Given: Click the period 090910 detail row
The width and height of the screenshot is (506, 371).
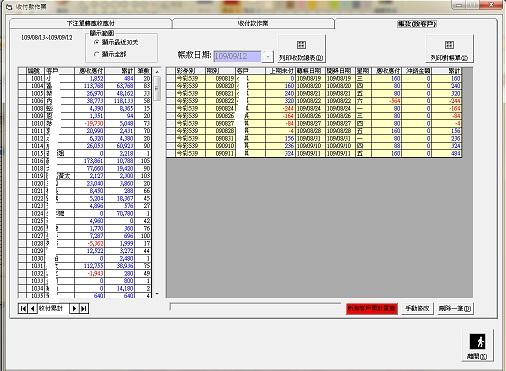Looking at the screenshot, I should tap(314, 146).
